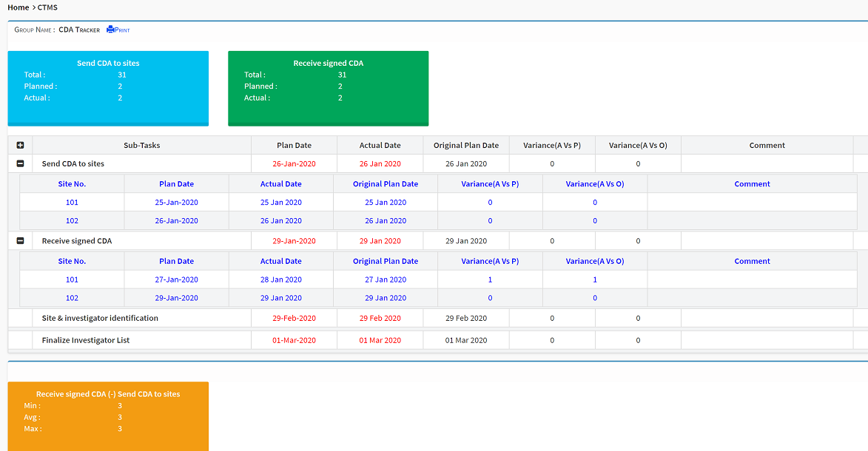
Task: Click the Comment header in the site table
Action: 752,183
